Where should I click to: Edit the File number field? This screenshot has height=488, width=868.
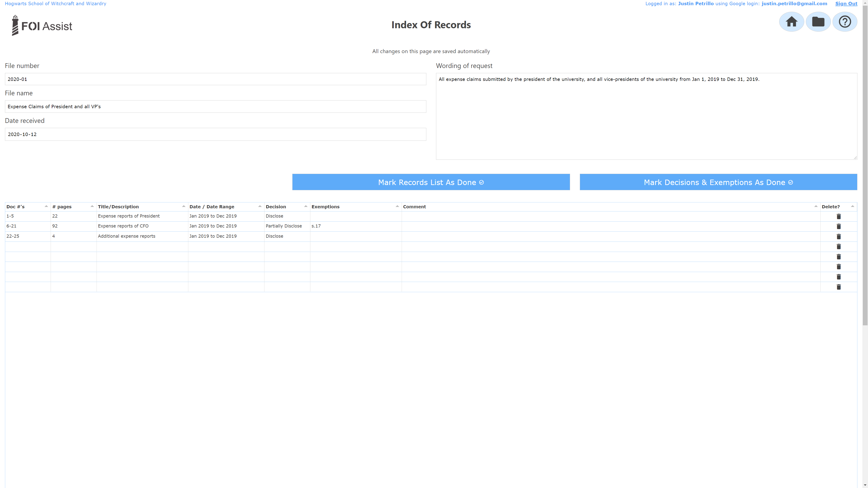coord(215,79)
